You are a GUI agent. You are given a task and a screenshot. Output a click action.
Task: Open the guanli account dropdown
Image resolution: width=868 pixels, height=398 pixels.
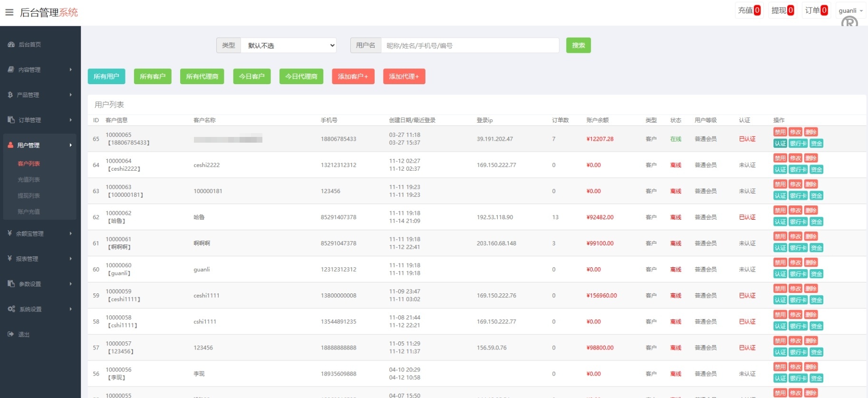[850, 10]
